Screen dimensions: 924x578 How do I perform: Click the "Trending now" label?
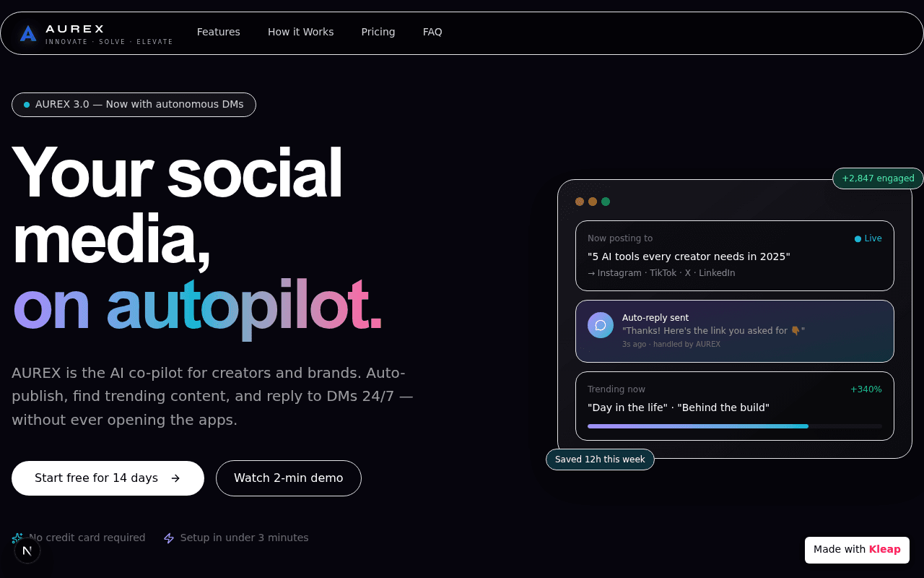click(616, 389)
